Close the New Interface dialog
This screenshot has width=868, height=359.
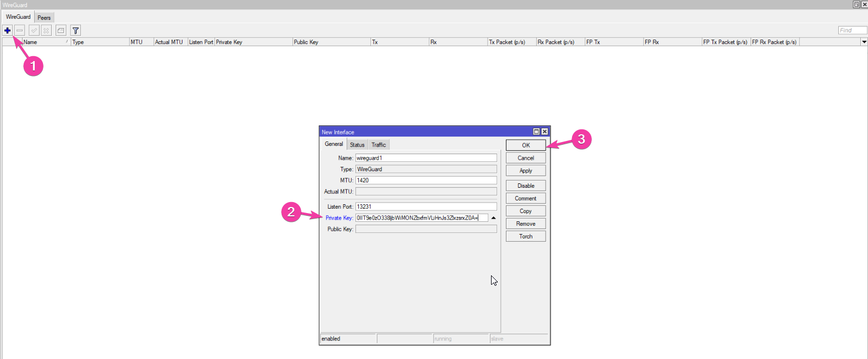point(544,132)
